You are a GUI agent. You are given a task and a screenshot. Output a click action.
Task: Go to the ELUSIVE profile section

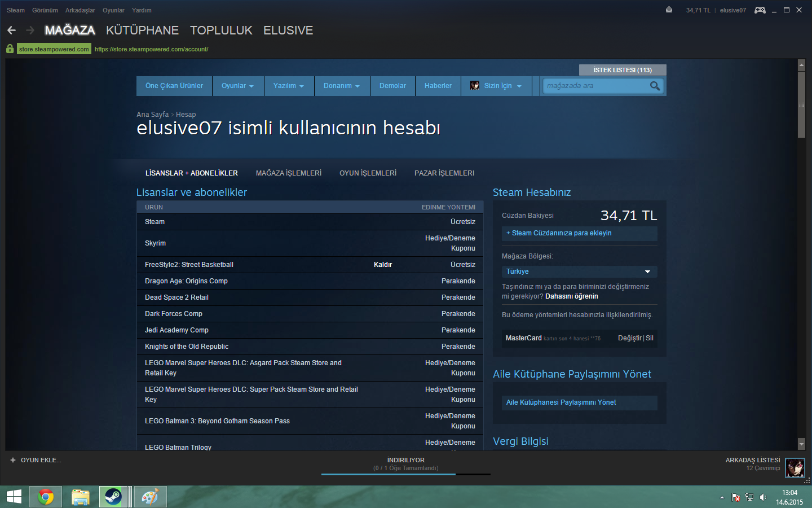coord(288,30)
